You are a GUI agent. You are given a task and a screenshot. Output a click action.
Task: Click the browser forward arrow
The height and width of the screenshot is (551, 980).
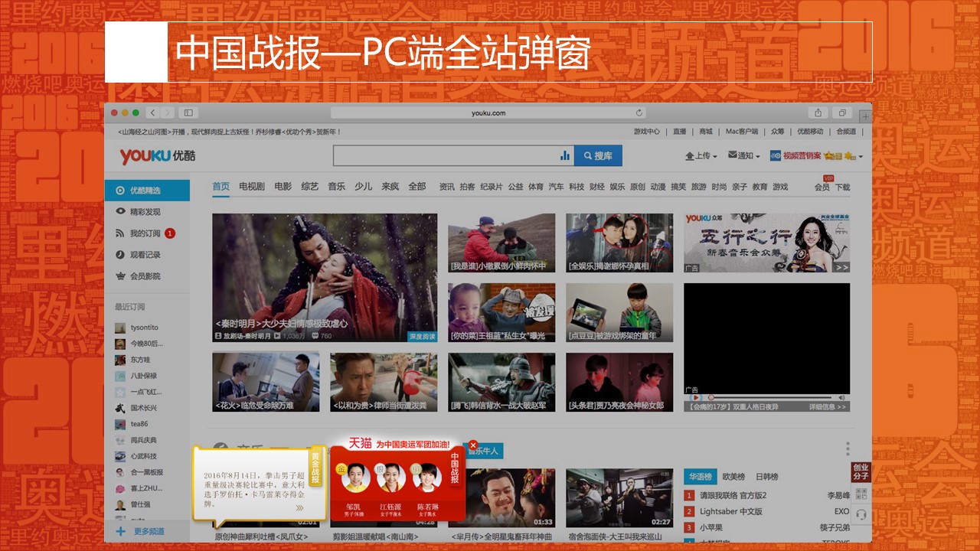point(166,112)
